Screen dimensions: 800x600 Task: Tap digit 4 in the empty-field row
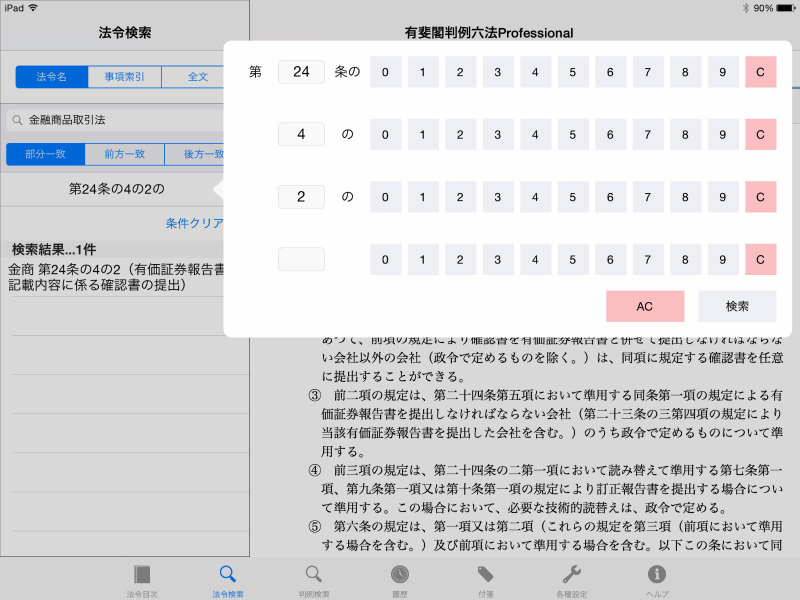[x=535, y=259]
